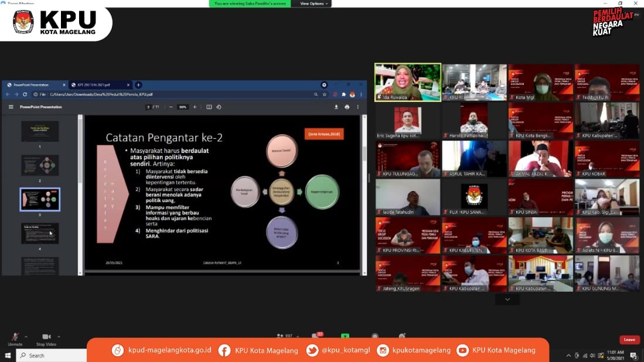Click the PDF zoom out minus icon
The width and height of the screenshot is (644, 362).
pyautogui.click(x=170, y=107)
